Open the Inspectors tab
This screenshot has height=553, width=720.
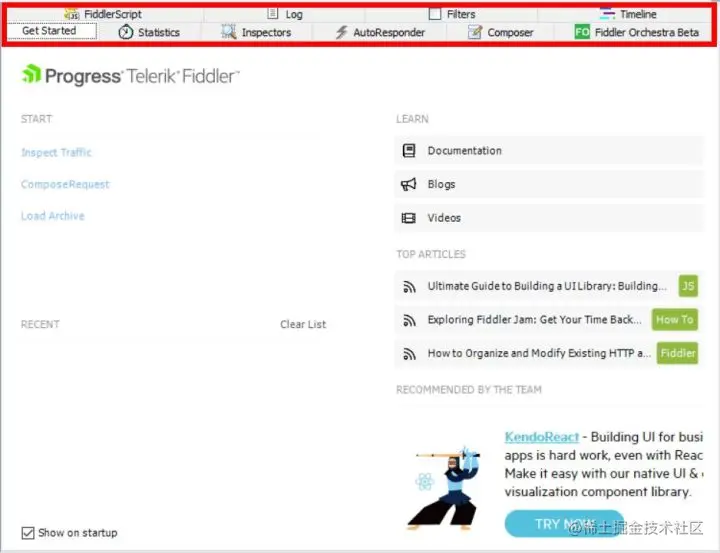(x=256, y=32)
